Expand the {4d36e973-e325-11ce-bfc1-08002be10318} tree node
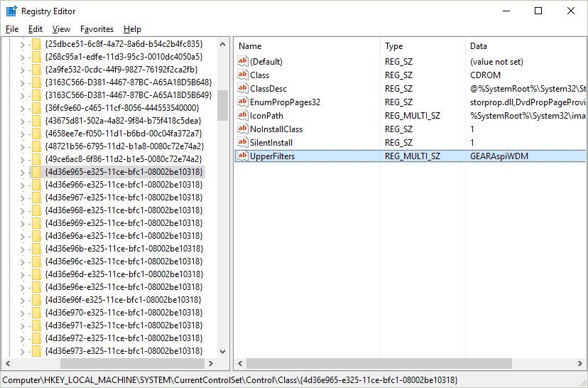This screenshot has width=588, height=388. [22, 351]
